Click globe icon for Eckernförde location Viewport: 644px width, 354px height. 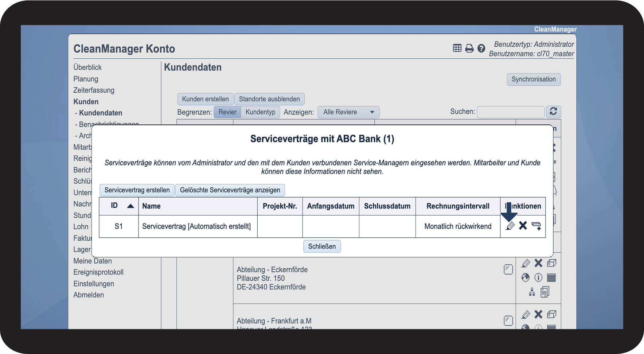coord(525,278)
